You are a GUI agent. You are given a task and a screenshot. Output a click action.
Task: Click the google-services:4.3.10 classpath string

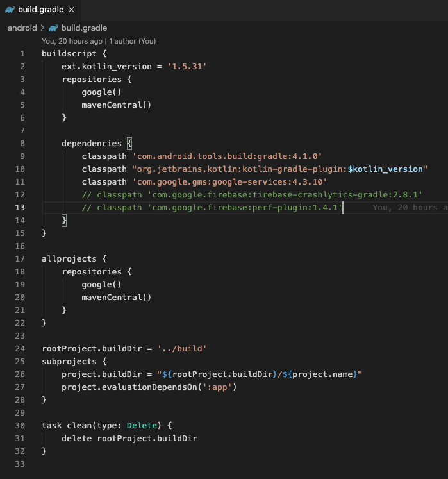pos(229,182)
